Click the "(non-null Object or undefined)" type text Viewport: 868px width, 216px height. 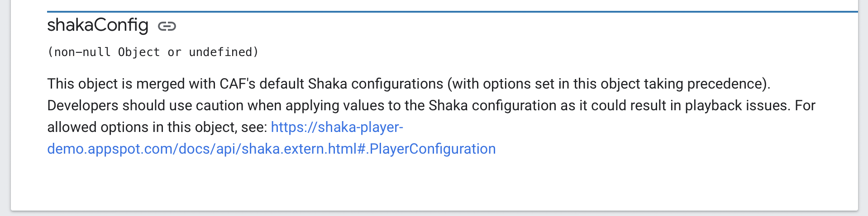(153, 52)
